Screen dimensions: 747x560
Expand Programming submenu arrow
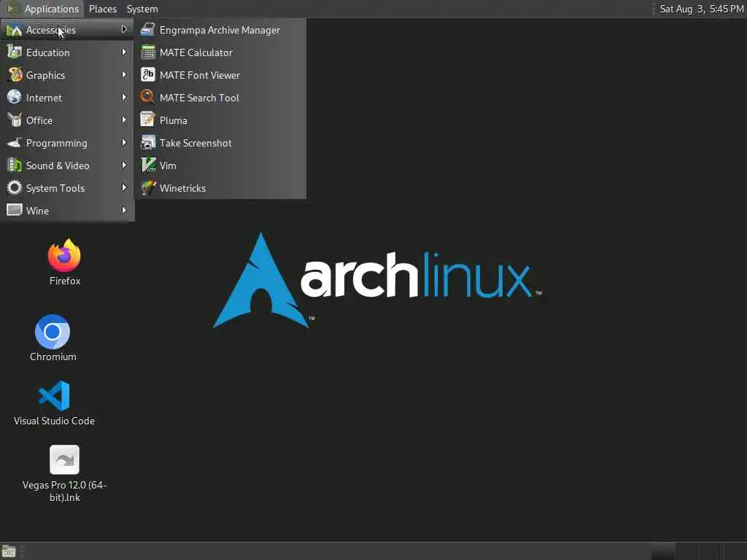(124, 142)
